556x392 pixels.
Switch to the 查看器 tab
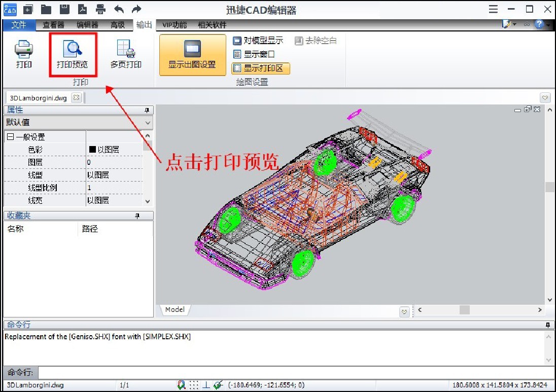tap(53, 25)
